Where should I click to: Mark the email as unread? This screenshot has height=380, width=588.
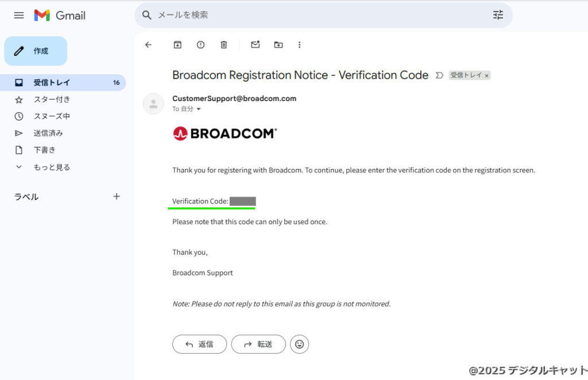pos(256,45)
